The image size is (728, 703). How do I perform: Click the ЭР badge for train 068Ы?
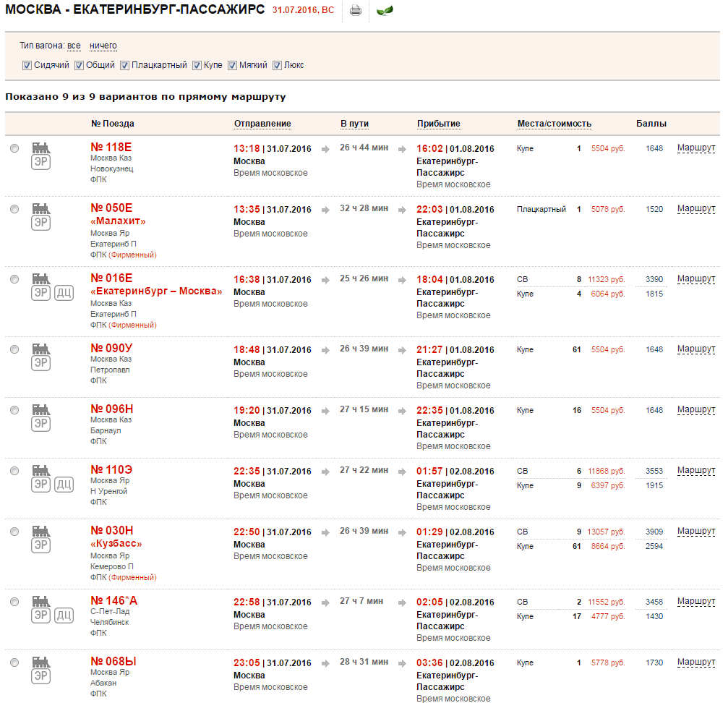pos(41,676)
